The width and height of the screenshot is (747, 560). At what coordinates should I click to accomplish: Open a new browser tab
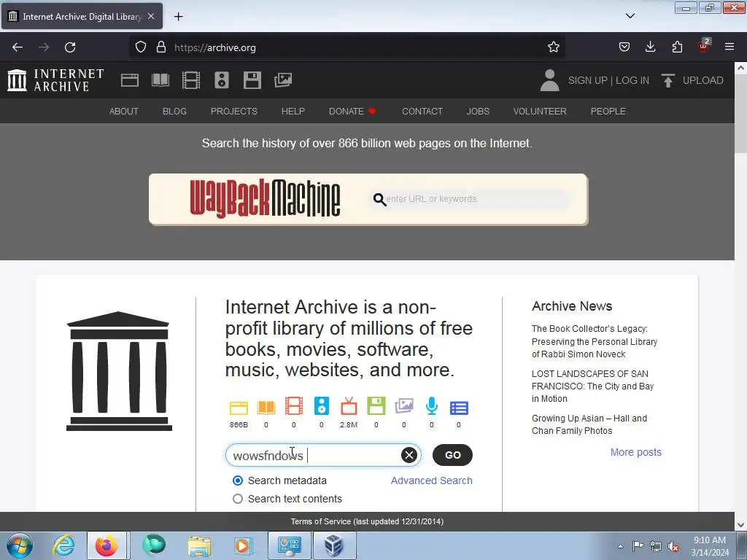pos(178,16)
